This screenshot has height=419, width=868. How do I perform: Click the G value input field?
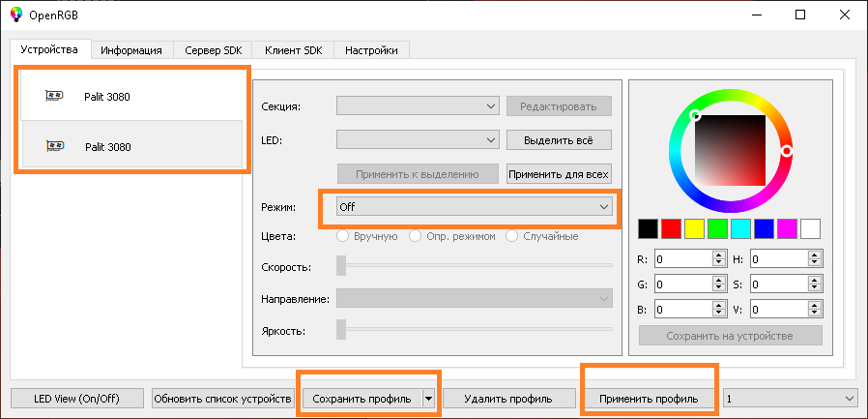point(684,284)
